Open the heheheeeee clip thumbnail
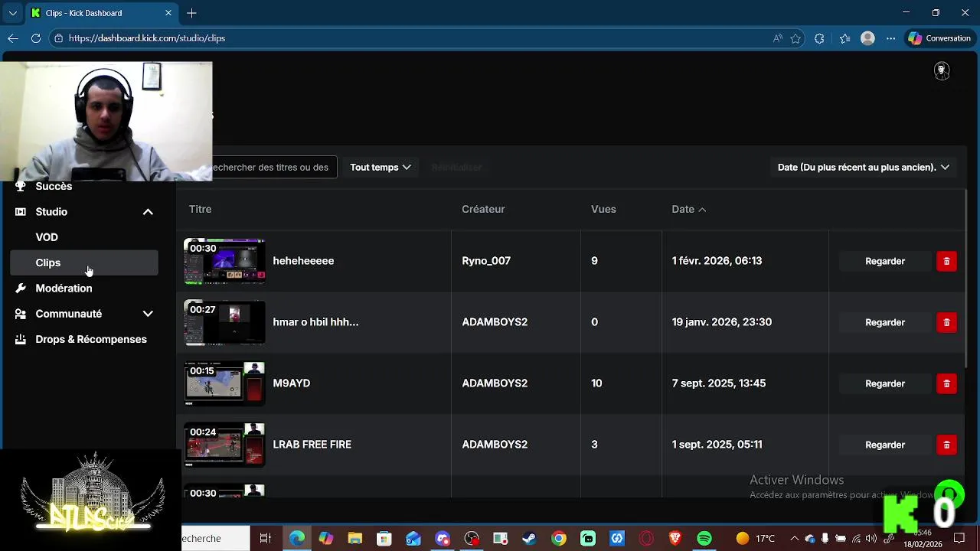980x551 pixels. pyautogui.click(x=224, y=261)
